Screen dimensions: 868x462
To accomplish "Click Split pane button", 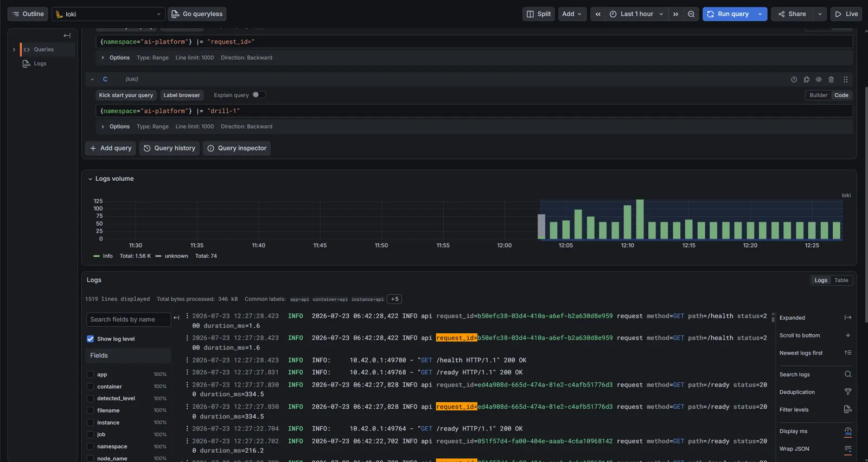I will (539, 14).
